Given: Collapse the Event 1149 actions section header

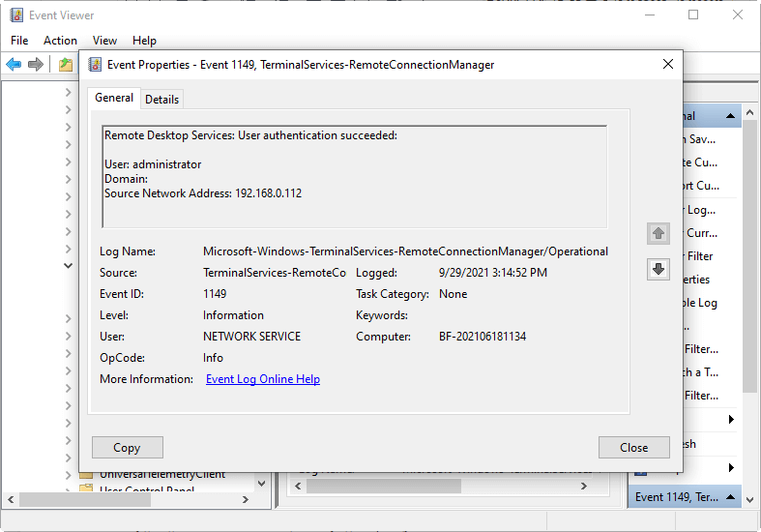Looking at the screenshot, I should point(748,497).
